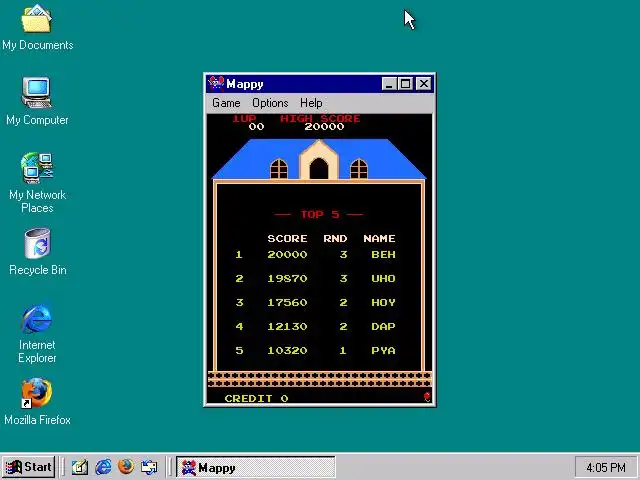Close the Mappy window
Image resolution: width=640 pixels, height=480 pixels.
[424, 84]
